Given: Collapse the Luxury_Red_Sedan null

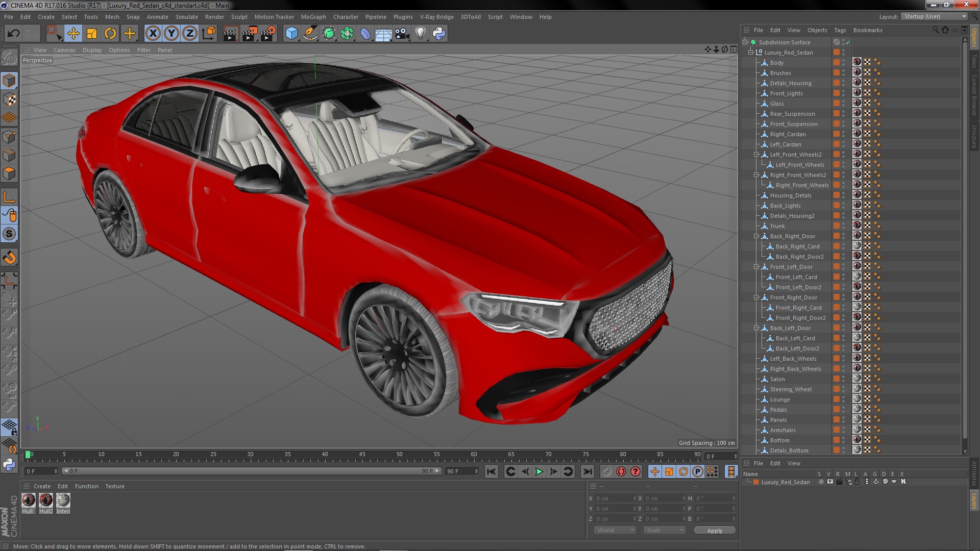Looking at the screenshot, I should pyautogui.click(x=751, y=53).
